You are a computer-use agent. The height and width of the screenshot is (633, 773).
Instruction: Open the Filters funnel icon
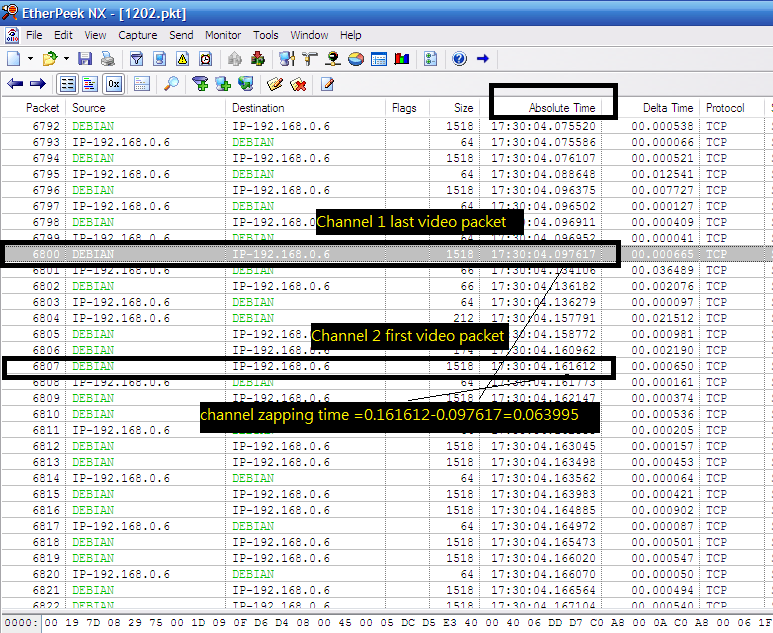point(137,59)
